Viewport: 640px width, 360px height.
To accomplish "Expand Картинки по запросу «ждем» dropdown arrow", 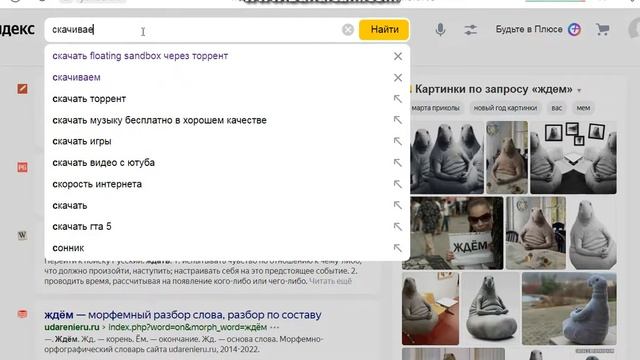I will point(579,90).
